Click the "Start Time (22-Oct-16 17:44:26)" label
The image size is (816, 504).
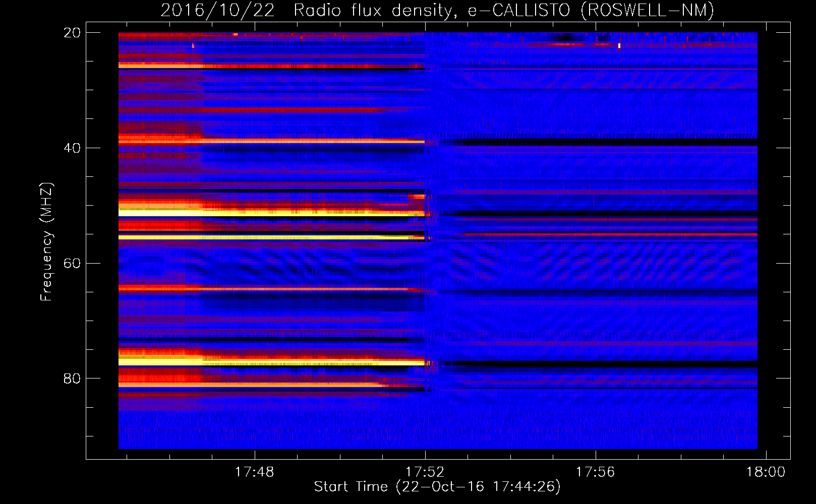pos(437,487)
